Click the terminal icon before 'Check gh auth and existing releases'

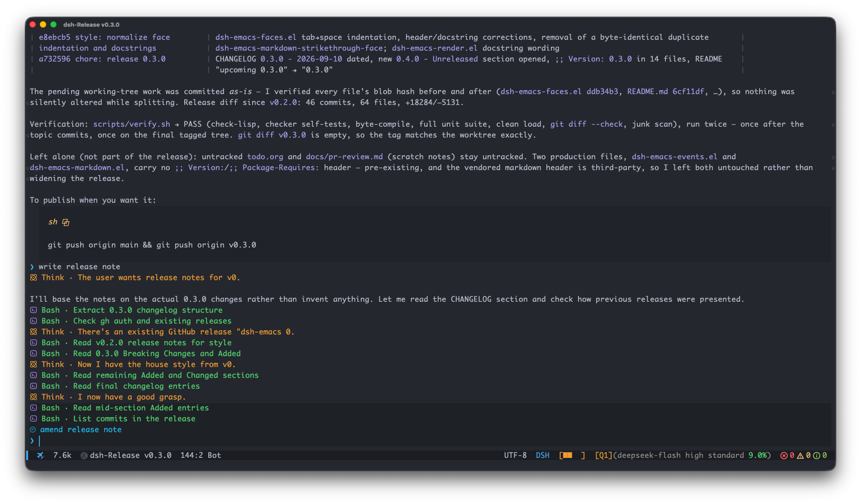tap(33, 321)
